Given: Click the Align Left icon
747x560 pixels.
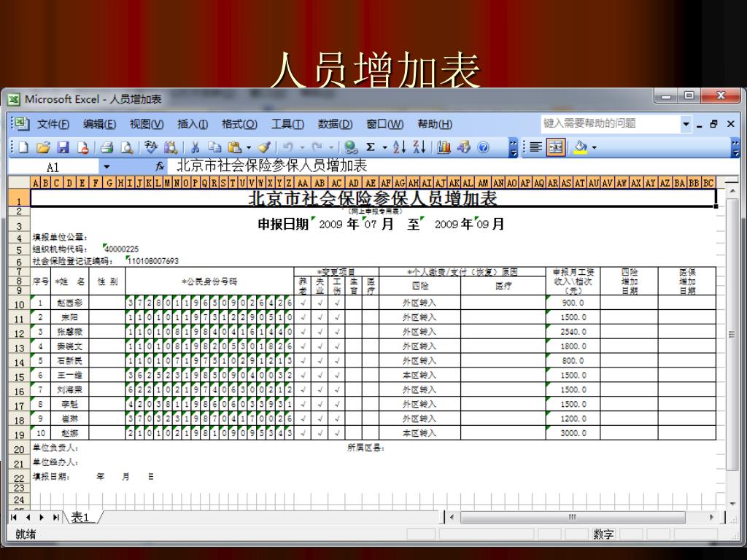Looking at the screenshot, I should click(535, 147).
